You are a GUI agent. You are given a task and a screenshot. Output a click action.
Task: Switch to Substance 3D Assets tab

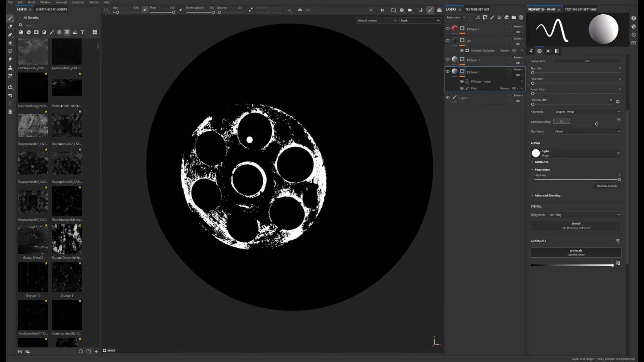coord(52,9)
